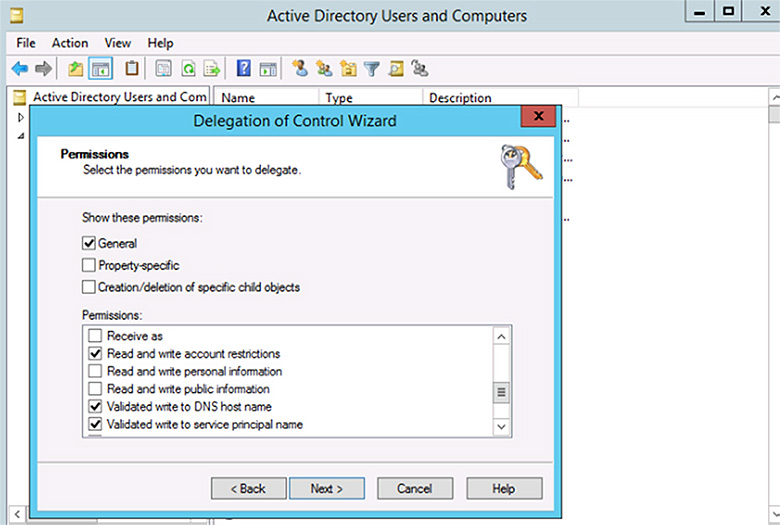780x525 pixels.
Task: Click the blue Back arrow in toolbar
Action: pyautogui.click(x=20, y=69)
